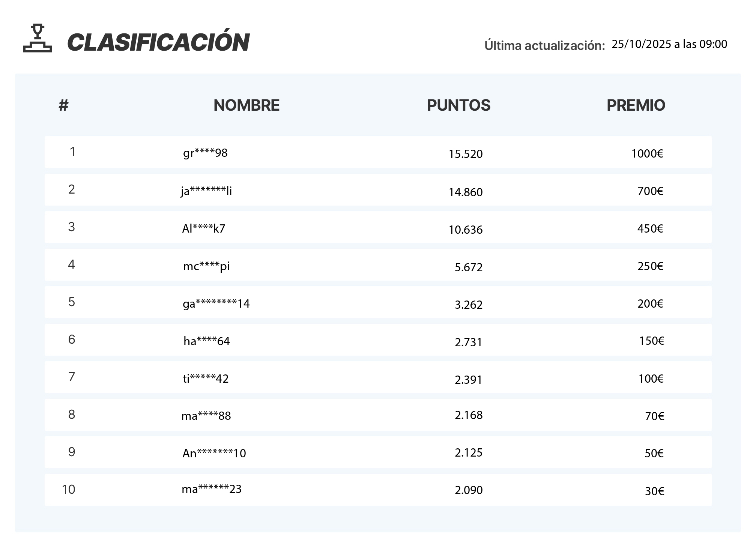
Task: Click player ga********14 name
Action: point(216,304)
